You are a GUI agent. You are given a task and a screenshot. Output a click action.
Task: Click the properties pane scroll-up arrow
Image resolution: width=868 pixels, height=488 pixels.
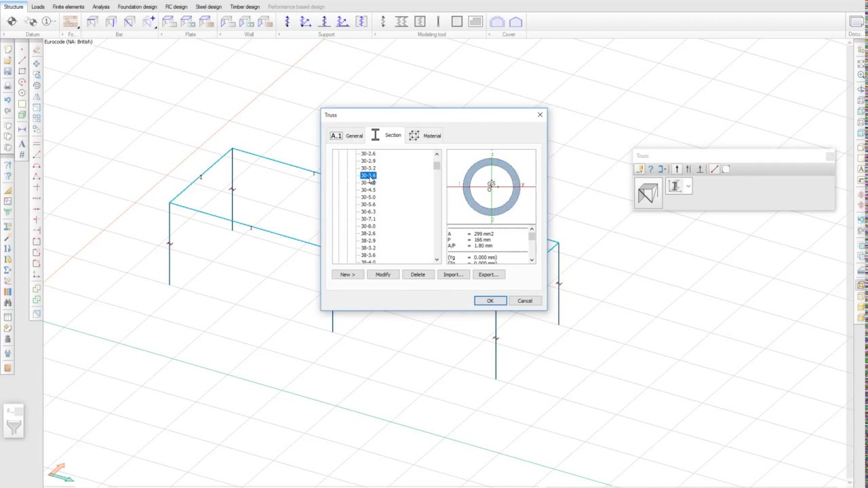point(532,230)
